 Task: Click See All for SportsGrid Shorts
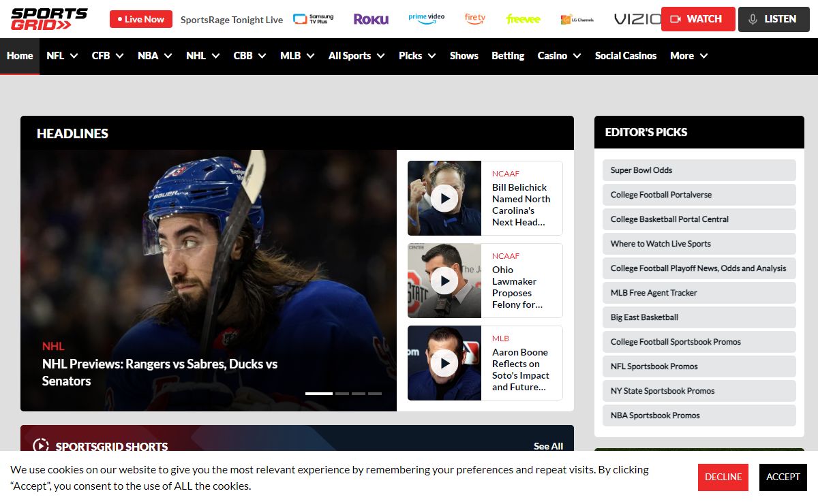coord(548,446)
